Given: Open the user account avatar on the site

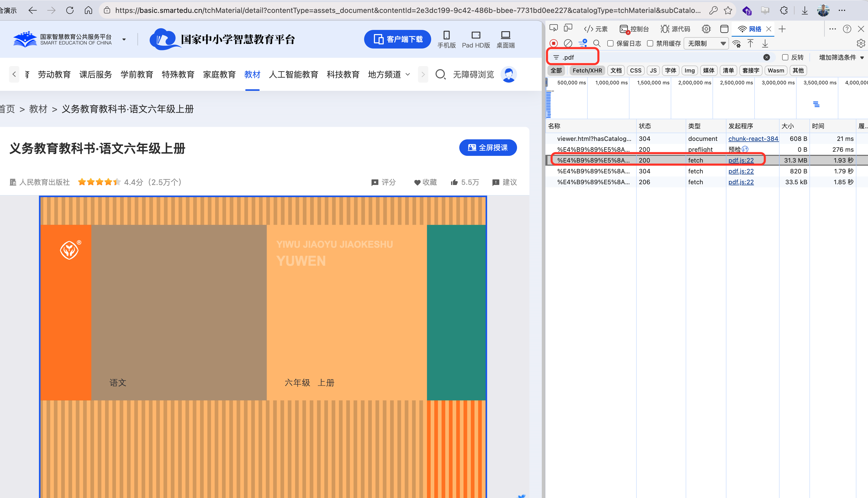Looking at the screenshot, I should click(509, 74).
